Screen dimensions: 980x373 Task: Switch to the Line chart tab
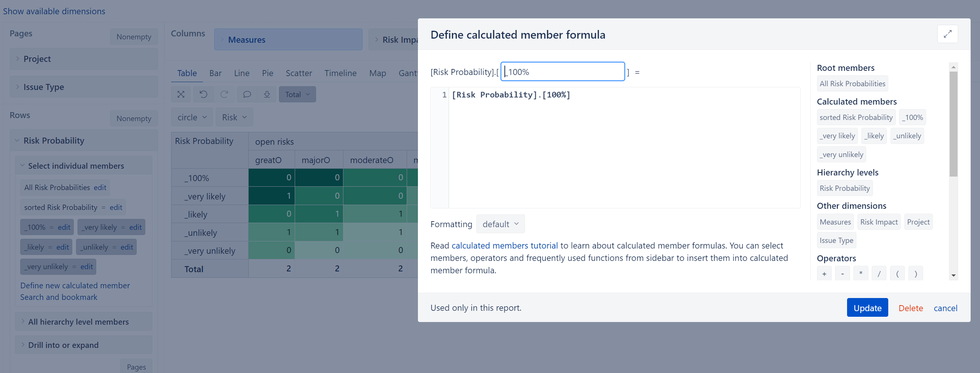coord(242,73)
